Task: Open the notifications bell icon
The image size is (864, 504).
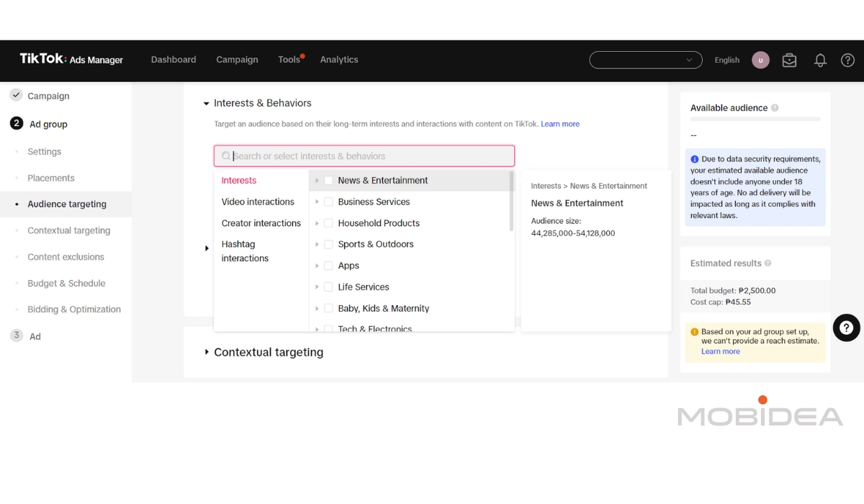Action: (x=820, y=60)
